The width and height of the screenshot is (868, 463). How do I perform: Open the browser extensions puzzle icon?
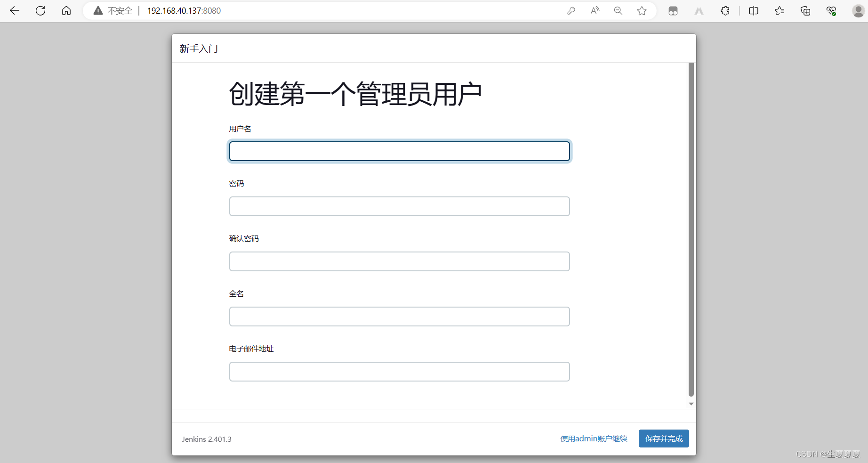[725, 11]
